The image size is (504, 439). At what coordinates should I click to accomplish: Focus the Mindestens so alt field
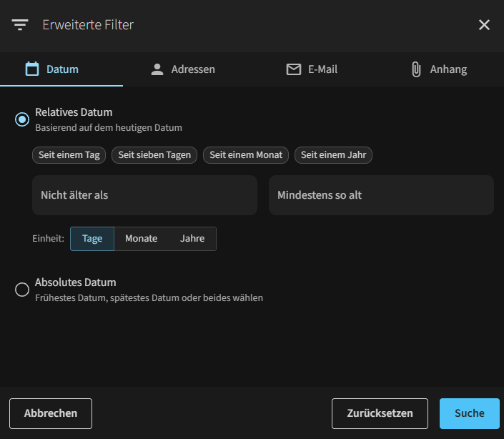tap(381, 195)
